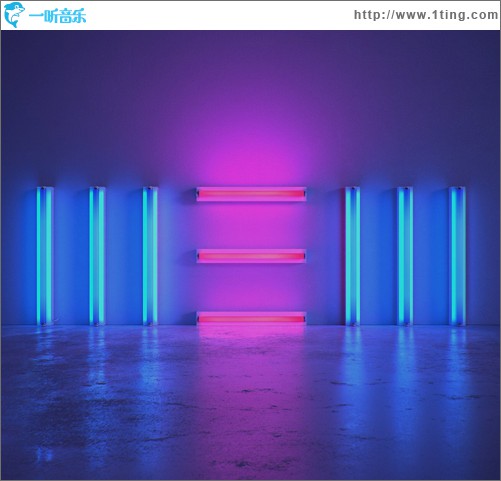This screenshot has width=501, height=481.
Task: Click the second blue neon tube from left
Action: (x=97, y=256)
